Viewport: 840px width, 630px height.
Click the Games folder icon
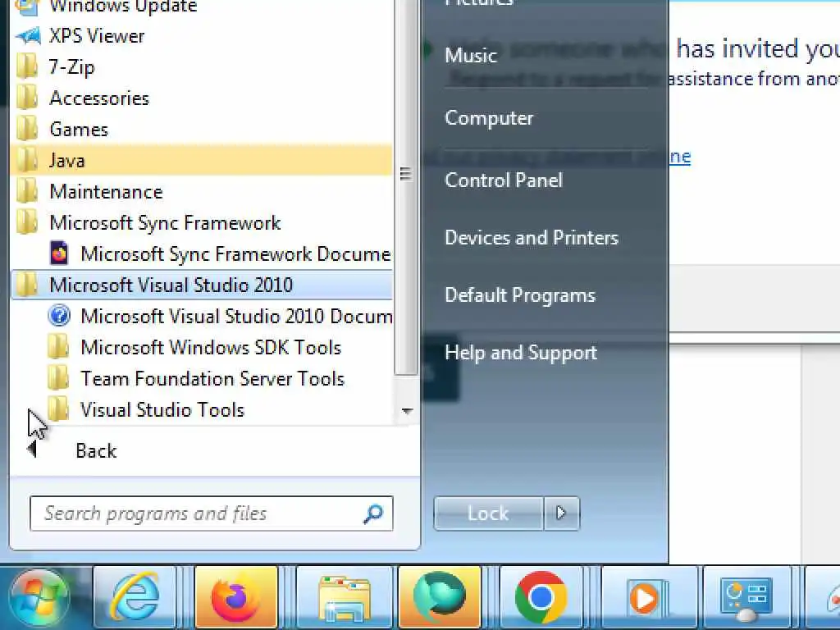point(27,129)
